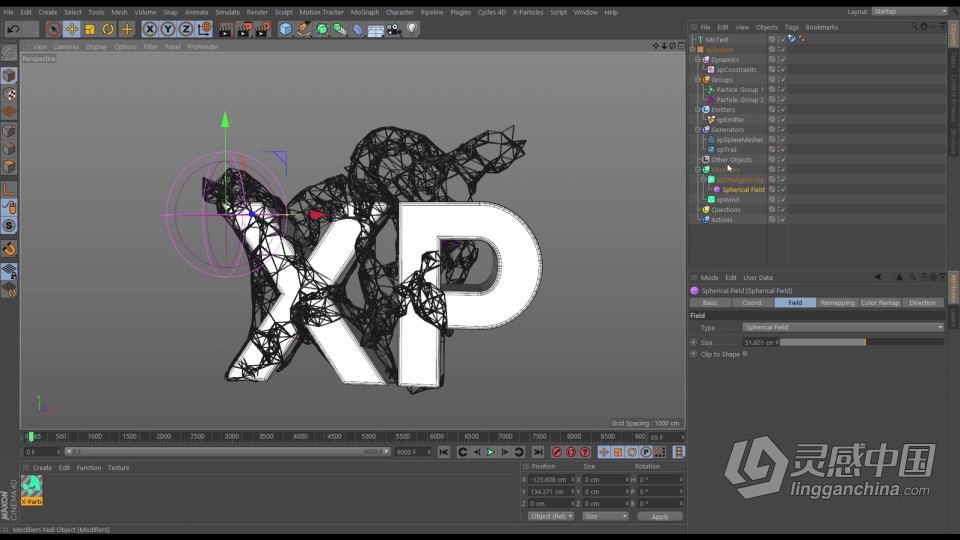Go to end of timeline

538,452
